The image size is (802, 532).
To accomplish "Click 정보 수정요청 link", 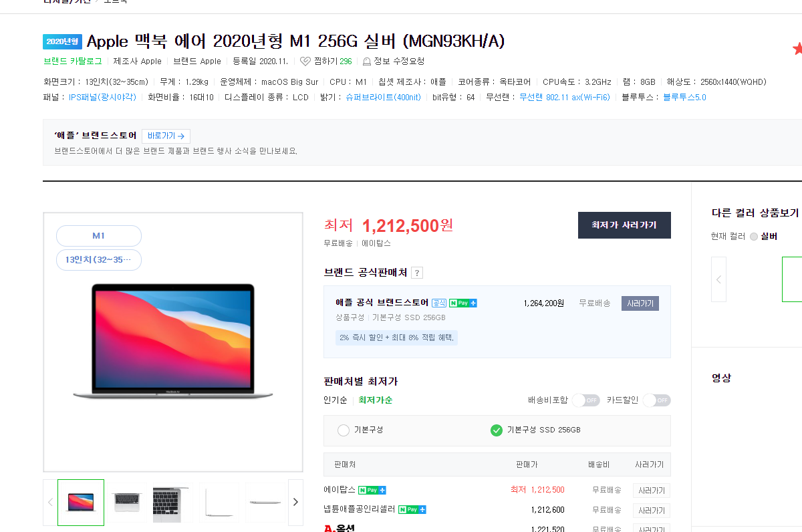I will (399, 61).
